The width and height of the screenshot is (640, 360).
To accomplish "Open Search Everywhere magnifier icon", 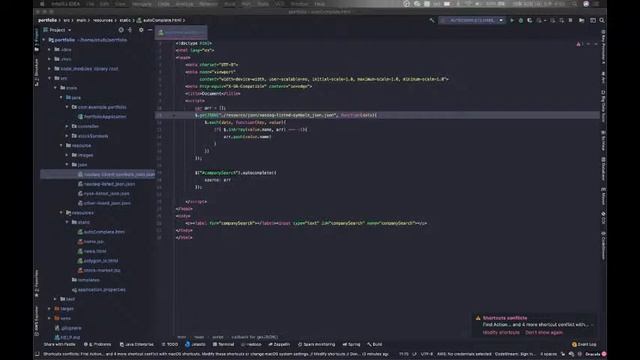I will click(x=602, y=20).
